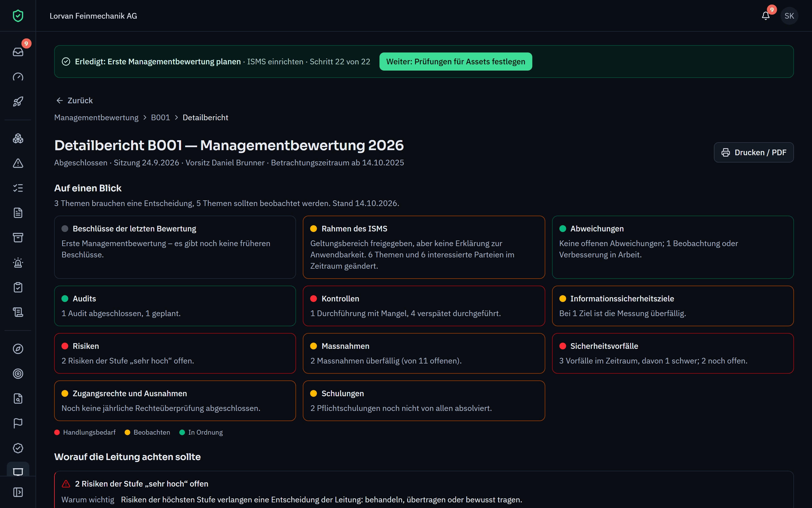Open the incidents siren icon
The image size is (812, 508).
pyautogui.click(x=18, y=262)
